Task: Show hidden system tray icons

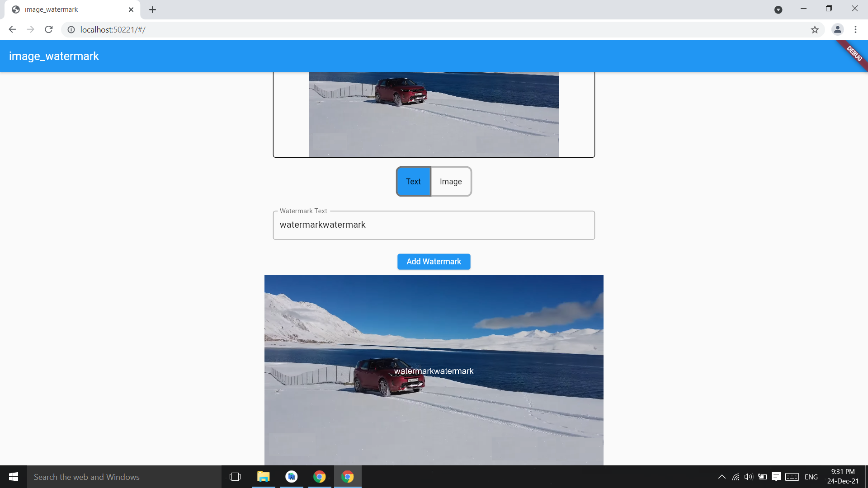Action: click(x=722, y=477)
